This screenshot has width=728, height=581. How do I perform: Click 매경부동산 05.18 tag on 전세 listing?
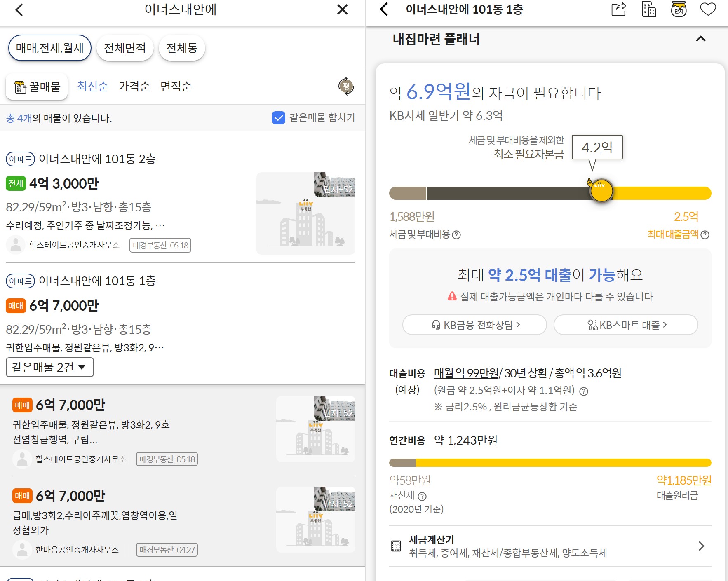coord(160,245)
